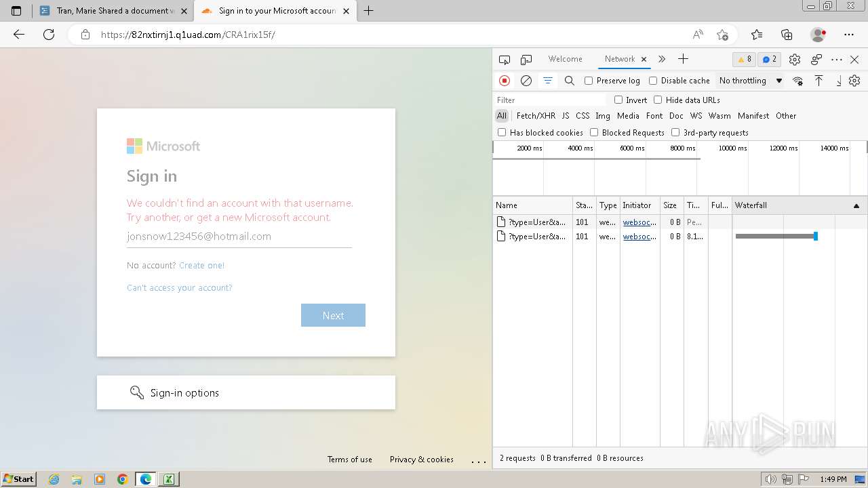Screen dimensions: 868x488
Task: Click the Edge profile avatar
Action: [818, 35]
